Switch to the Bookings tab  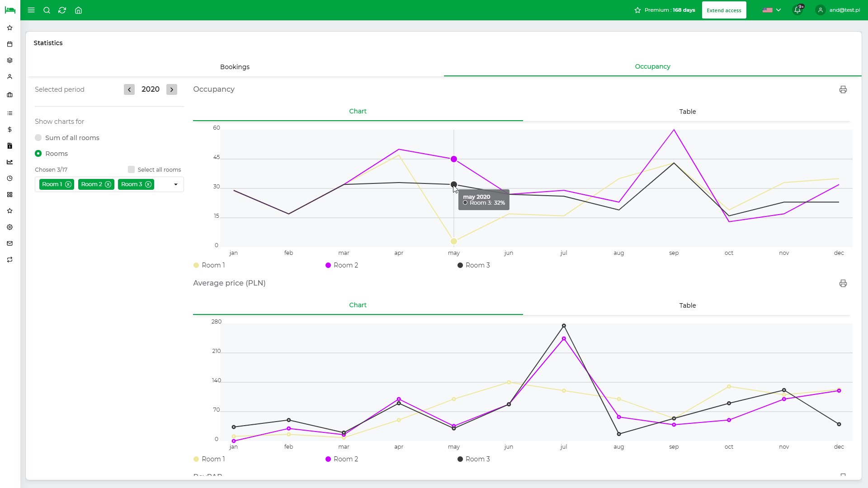235,67
